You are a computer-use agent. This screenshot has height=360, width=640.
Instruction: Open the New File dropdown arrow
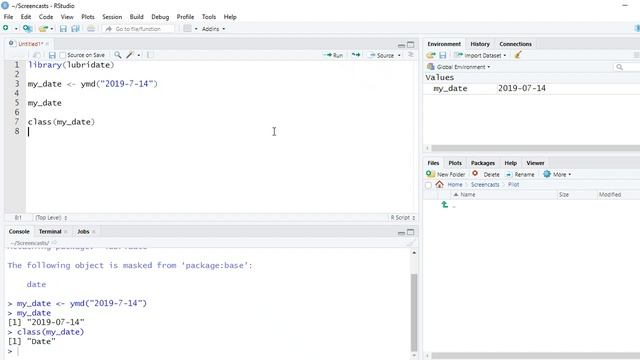click(16, 29)
